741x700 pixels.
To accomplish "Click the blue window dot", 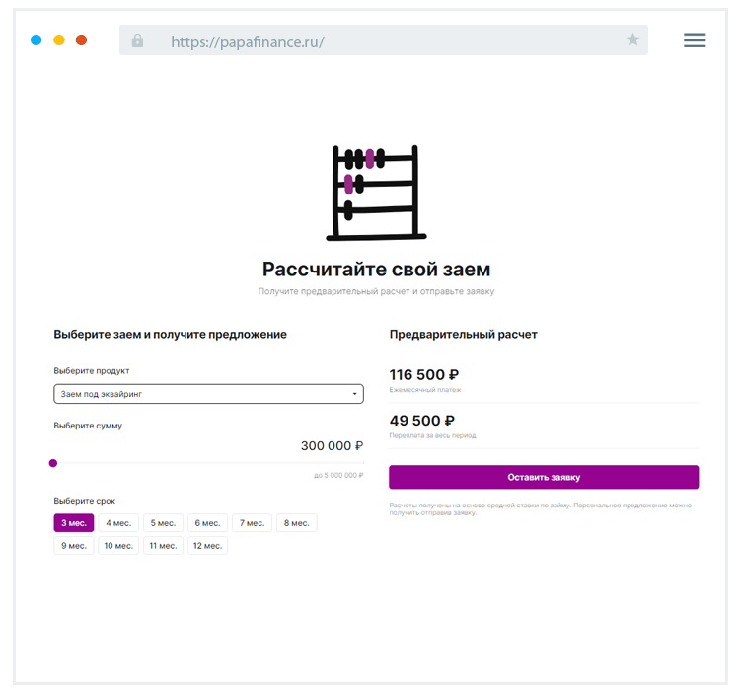I will (x=37, y=40).
